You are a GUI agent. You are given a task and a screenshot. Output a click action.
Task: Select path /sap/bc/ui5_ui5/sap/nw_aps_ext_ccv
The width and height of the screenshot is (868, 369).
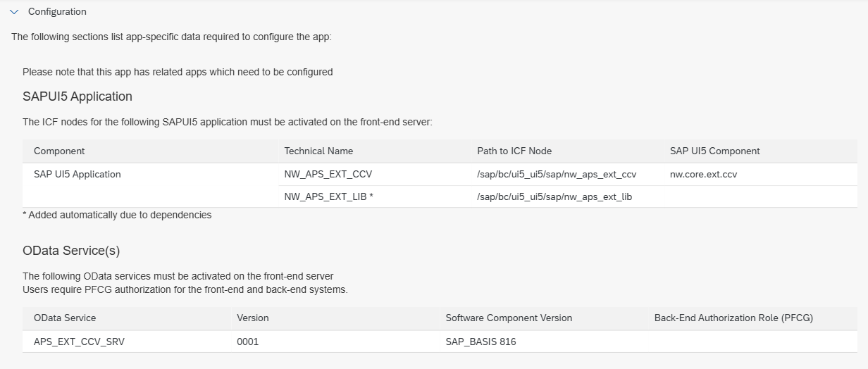point(557,175)
